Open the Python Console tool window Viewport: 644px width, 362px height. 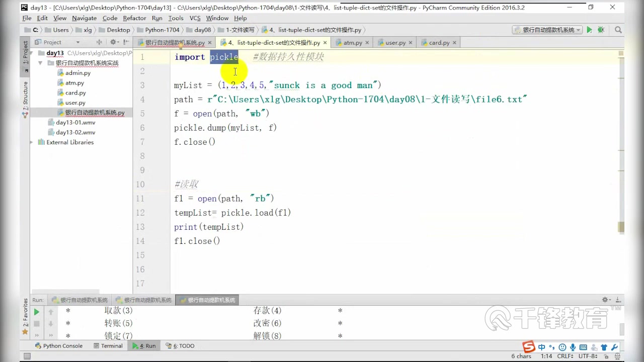(59, 346)
